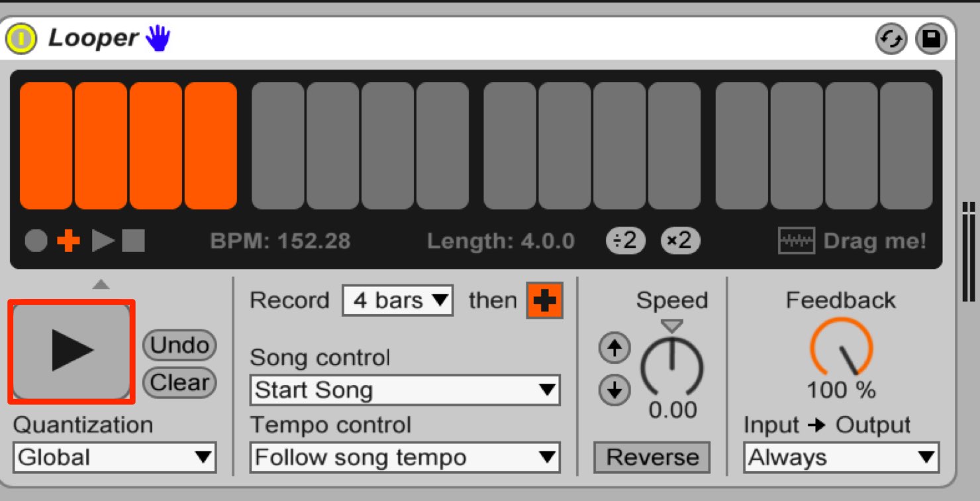The image size is (980, 501).
Task: Click the blue hand remote-control icon
Action: pyautogui.click(x=158, y=38)
